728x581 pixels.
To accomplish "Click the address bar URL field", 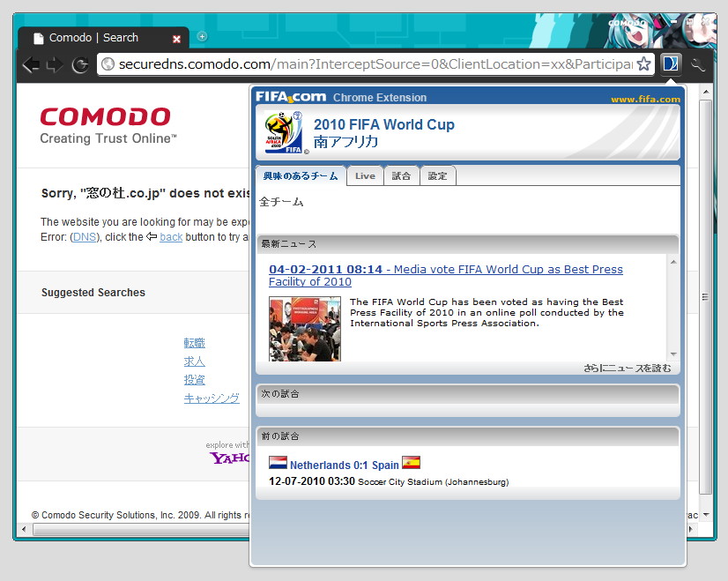I will click(x=375, y=64).
